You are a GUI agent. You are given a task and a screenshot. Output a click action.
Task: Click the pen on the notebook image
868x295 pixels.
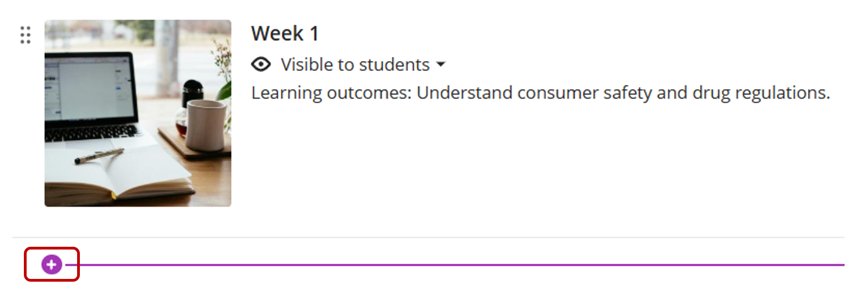click(99, 156)
